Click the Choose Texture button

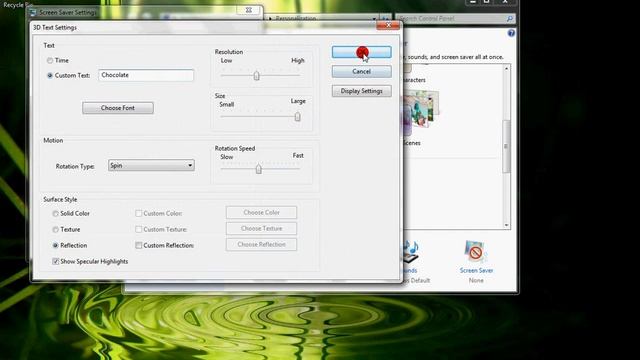click(x=261, y=228)
